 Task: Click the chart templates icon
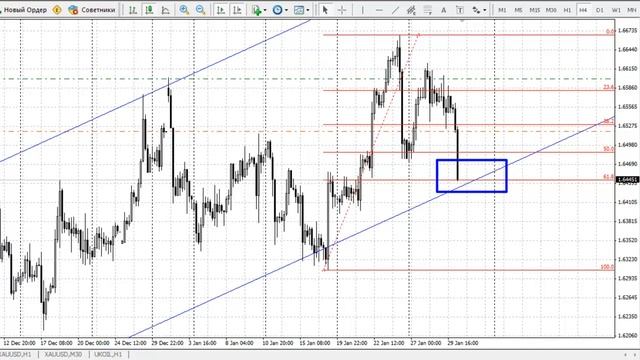tap(299, 10)
